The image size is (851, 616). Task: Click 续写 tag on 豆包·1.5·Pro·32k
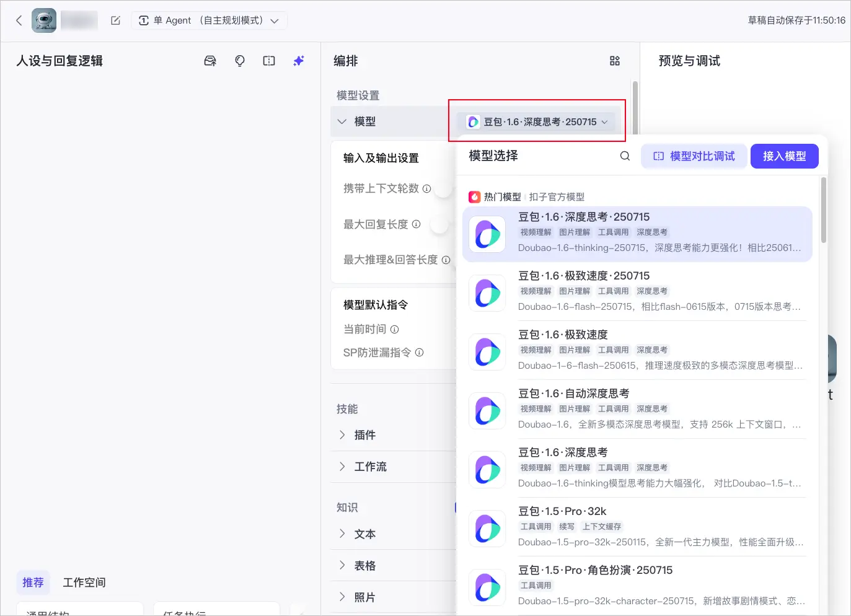pos(567,527)
